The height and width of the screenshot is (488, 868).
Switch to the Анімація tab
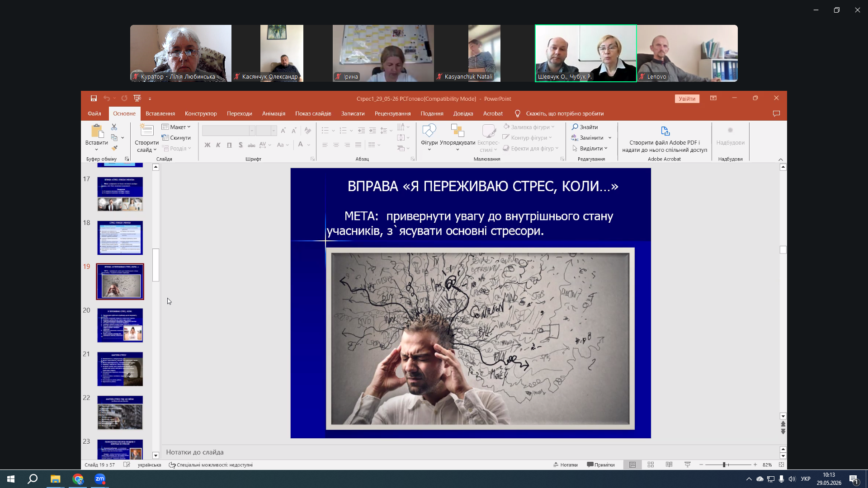274,113
